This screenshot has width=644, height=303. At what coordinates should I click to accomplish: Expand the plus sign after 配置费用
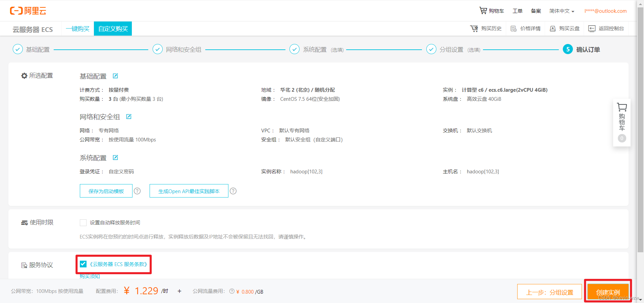click(179, 291)
